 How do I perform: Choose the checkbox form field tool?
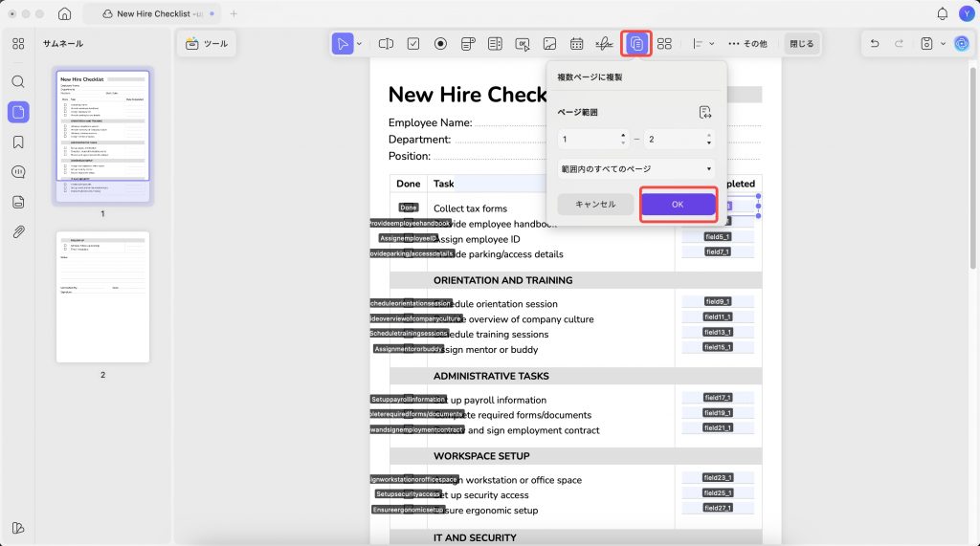point(413,44)
